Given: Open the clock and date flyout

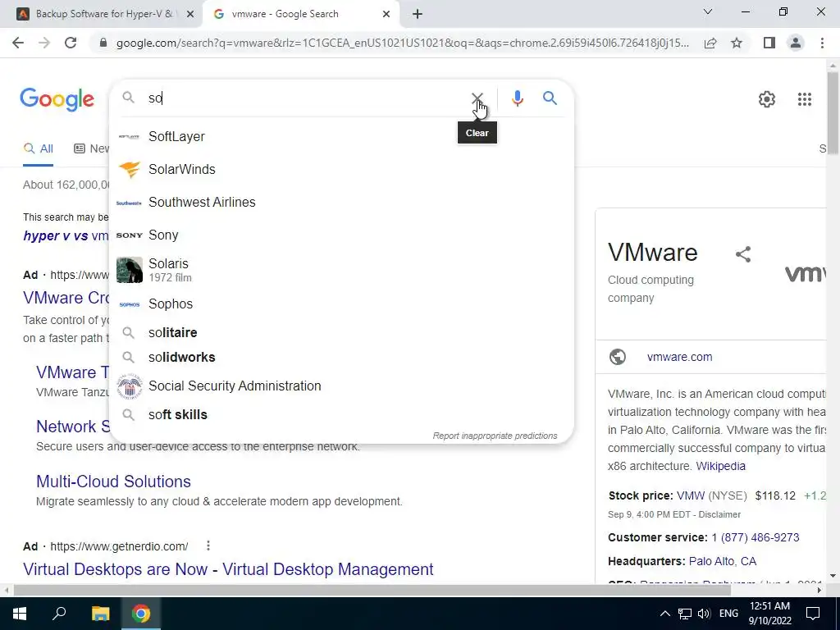Looking at the screenshot, I should click(x=769, y=614).
